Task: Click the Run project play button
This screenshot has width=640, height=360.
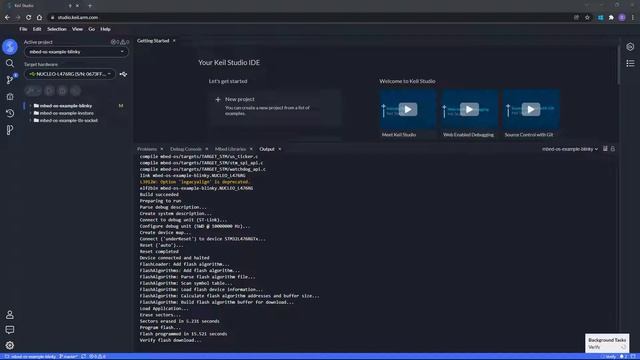Action: point(49,91)
